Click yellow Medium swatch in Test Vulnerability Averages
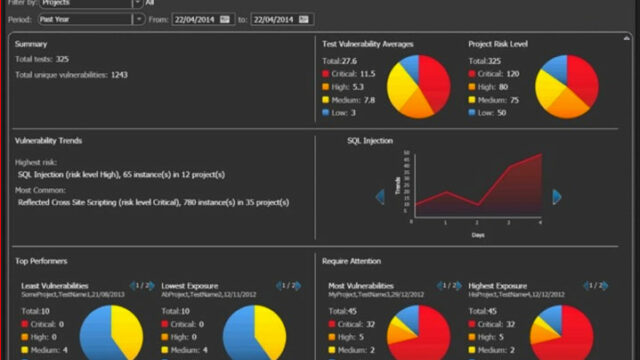The width and height of the screenshot is (640, 360). 325,100
